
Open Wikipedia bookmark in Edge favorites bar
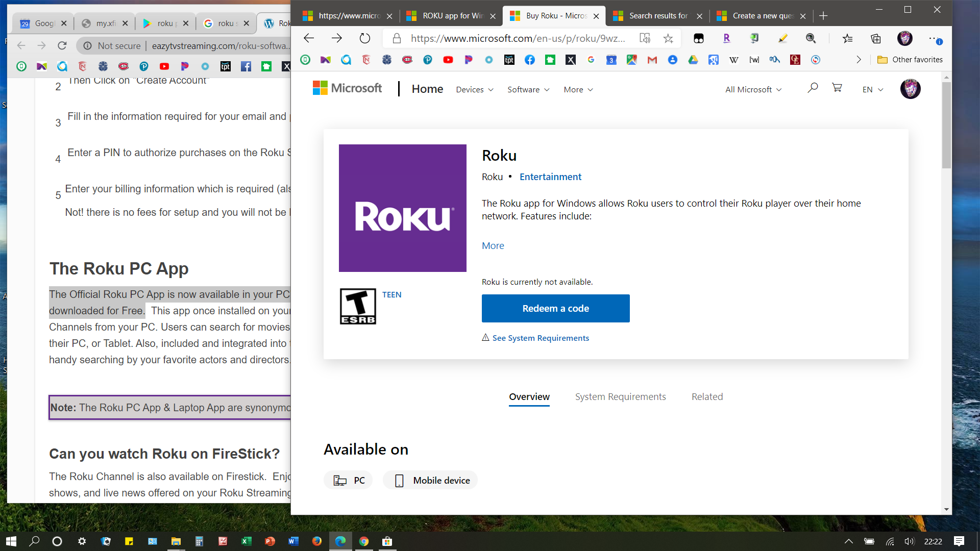point(734,60)
